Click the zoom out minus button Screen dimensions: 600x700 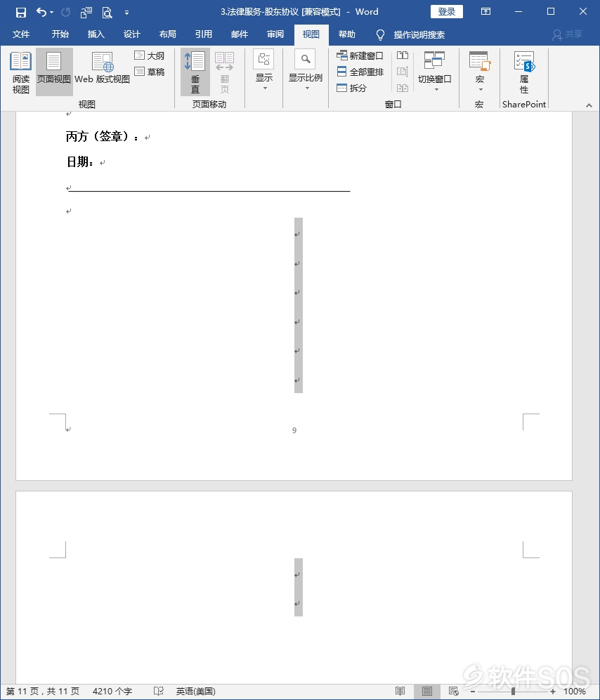[473, 692]
